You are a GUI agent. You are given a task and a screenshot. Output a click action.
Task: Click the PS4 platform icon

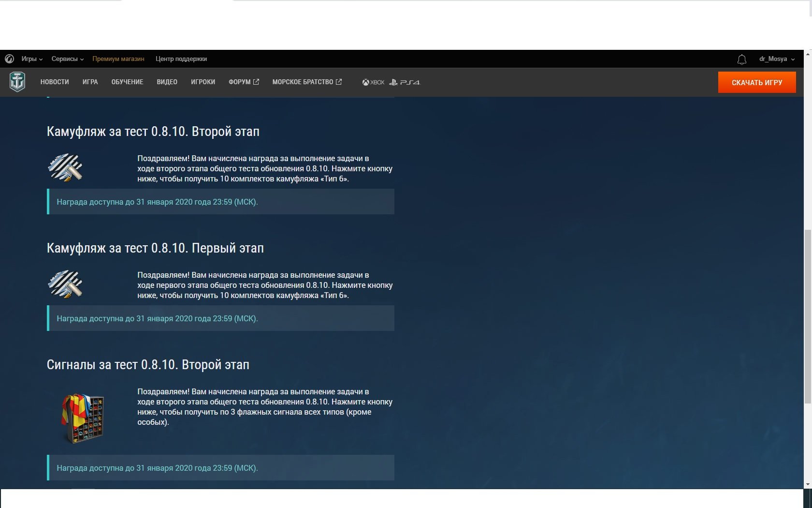pos(405,82)
